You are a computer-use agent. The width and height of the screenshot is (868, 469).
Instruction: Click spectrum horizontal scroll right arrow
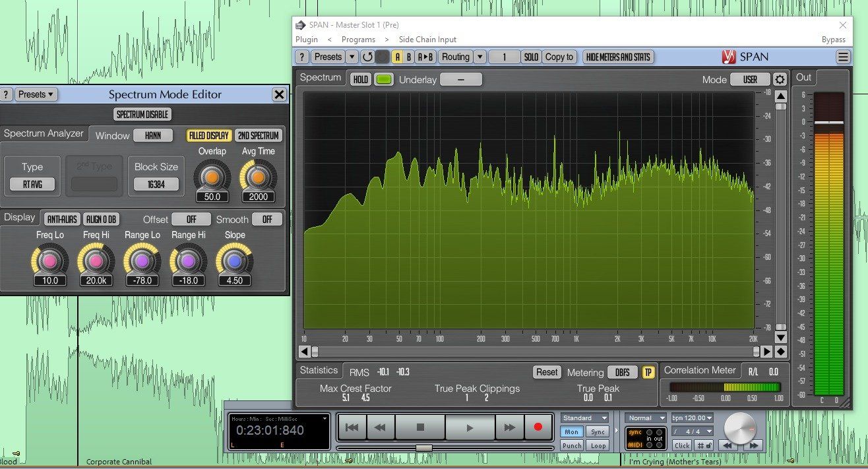click(x=766, y=352)
